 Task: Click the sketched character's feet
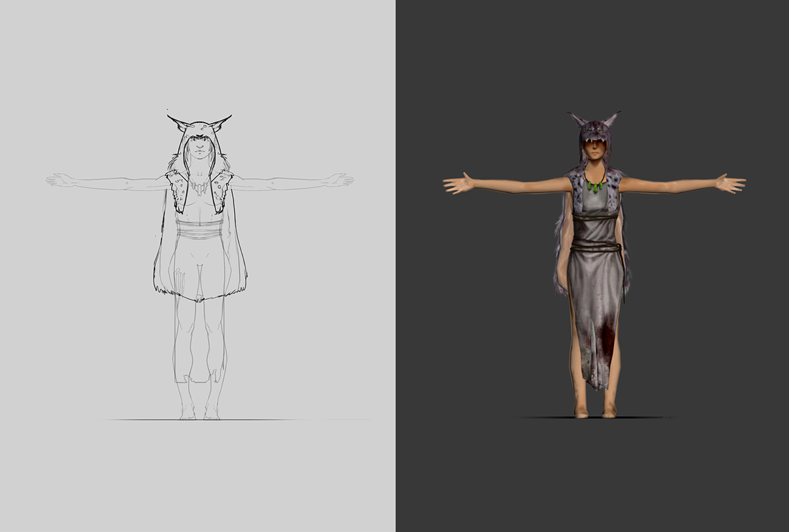(x=199, y=412)
